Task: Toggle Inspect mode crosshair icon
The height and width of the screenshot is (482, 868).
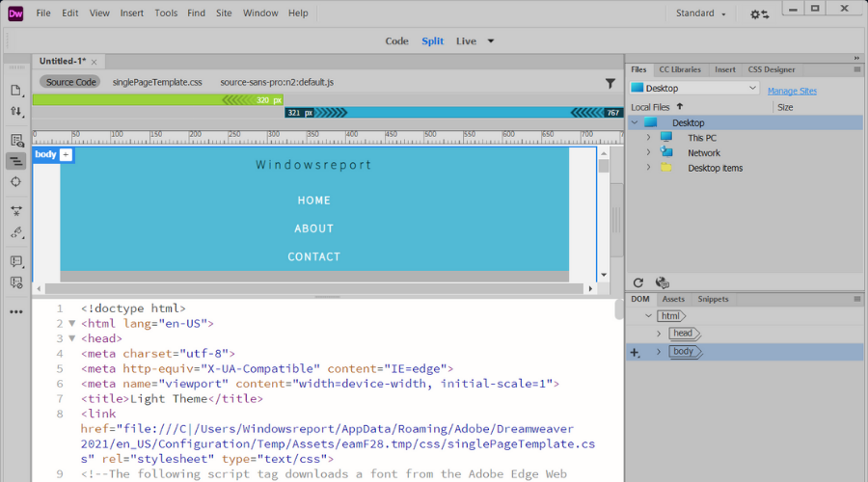Action: (16, 182)
